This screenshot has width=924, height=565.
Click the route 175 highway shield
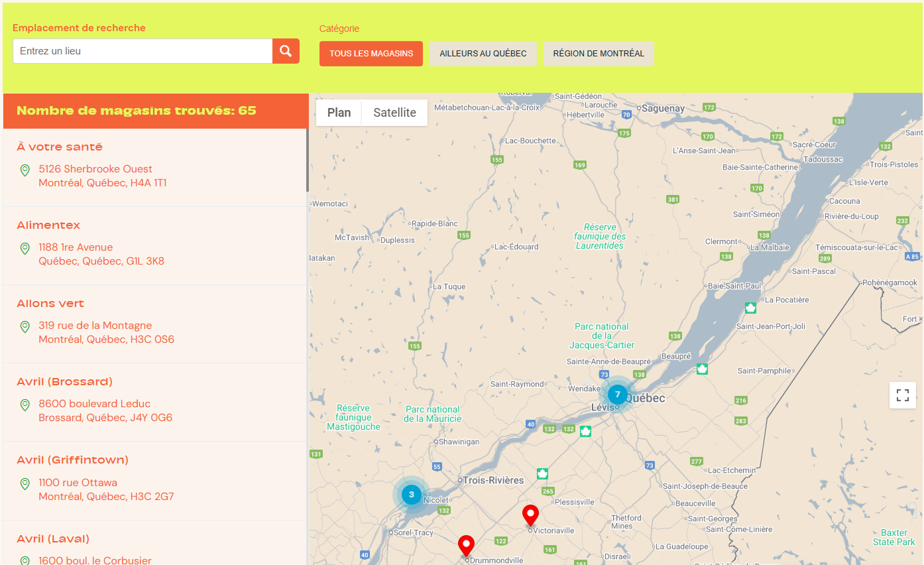click(x=624, y=133)
